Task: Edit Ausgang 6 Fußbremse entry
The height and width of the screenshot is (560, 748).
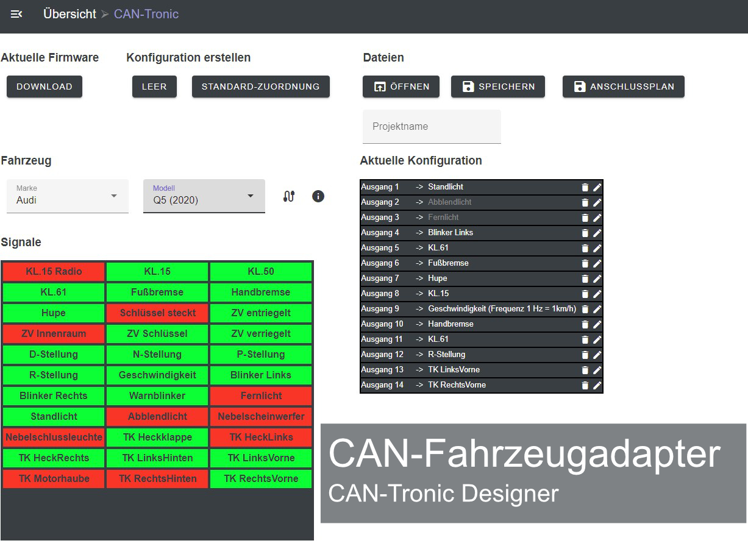Action: click(x=597, y=263)
